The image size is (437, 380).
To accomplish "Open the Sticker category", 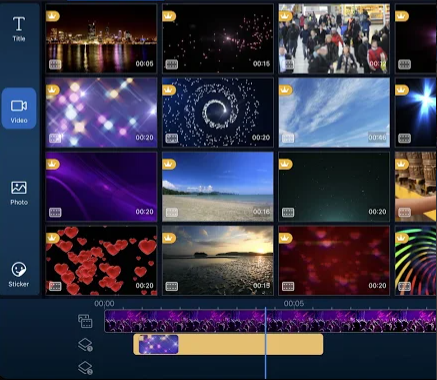I will point(19,275).
